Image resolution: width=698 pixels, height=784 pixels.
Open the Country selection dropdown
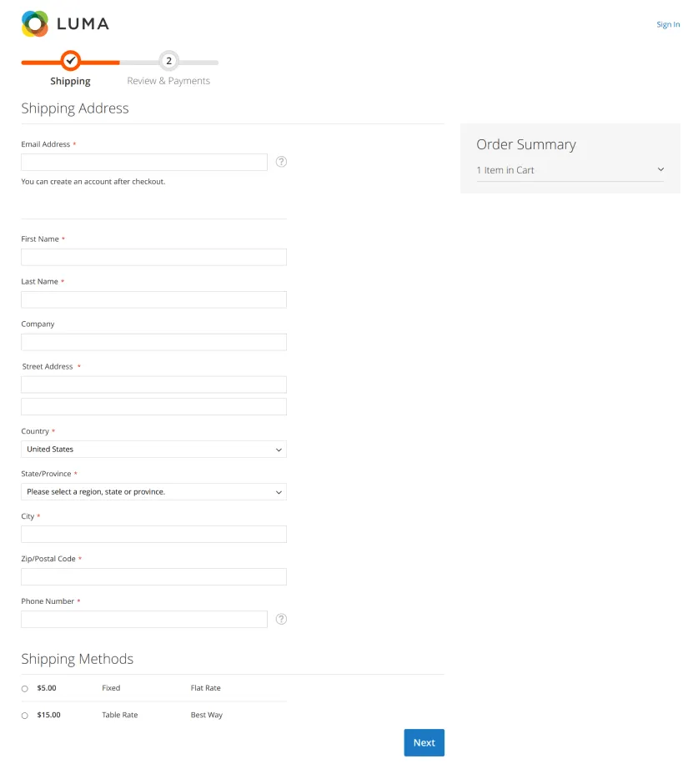[153, 449]
